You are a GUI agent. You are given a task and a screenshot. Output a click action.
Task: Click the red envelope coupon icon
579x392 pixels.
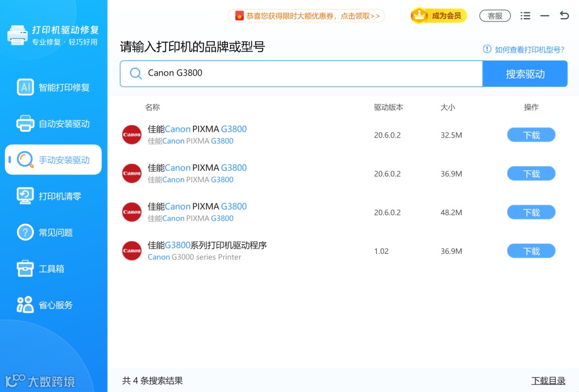tap(239, 16)
